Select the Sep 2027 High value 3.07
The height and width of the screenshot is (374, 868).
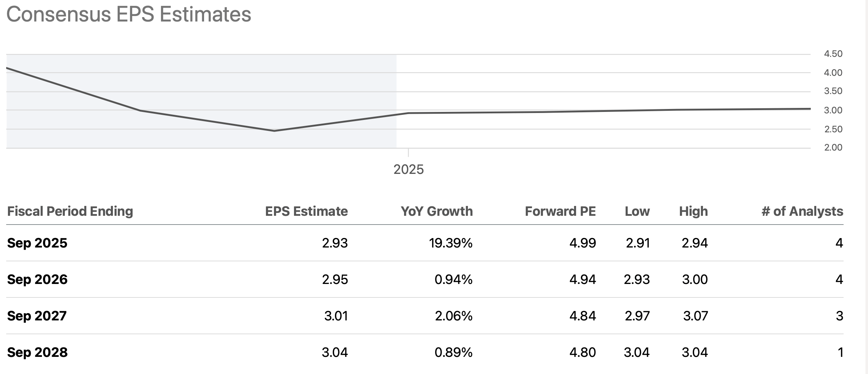tap(695, 316)
